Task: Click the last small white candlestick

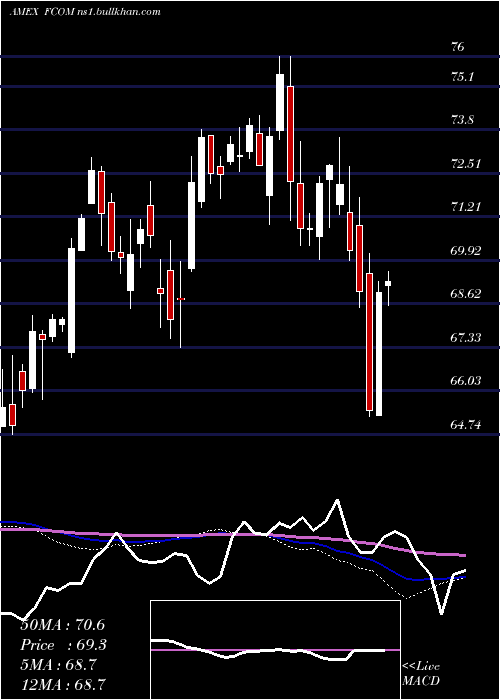Action: click(388, 283)
